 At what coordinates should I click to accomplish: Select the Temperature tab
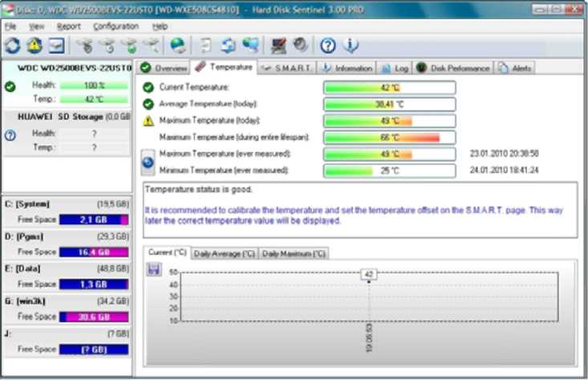point(224,67)
